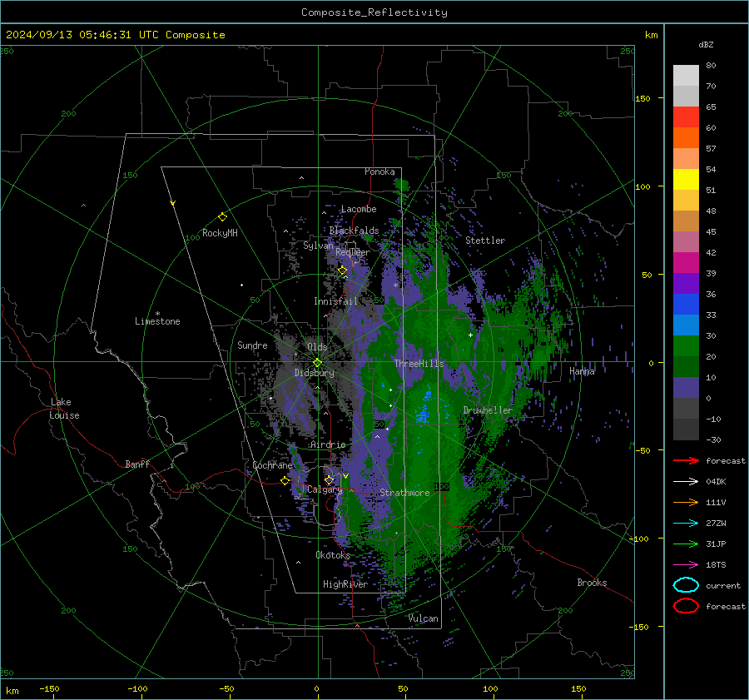Click the Strathmore town label
749x700 pixels.
pos(404,493)
